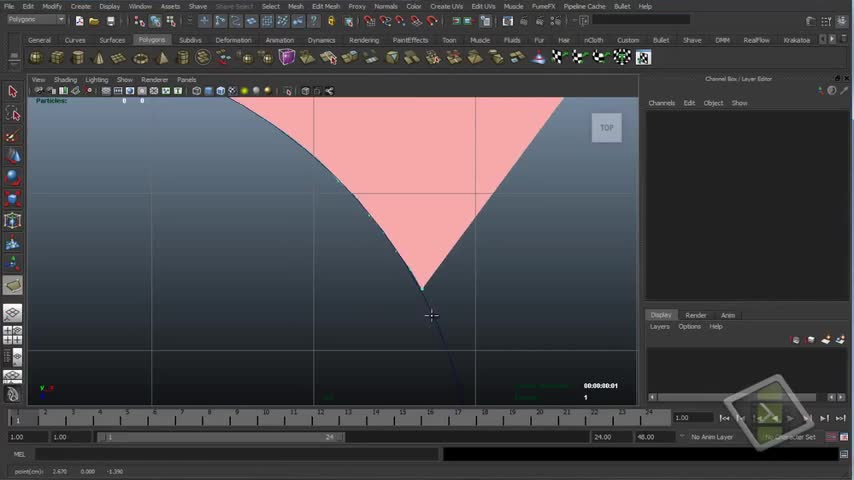Open the No Character Set dropdown
854x480 pixels.
[790, 437]
